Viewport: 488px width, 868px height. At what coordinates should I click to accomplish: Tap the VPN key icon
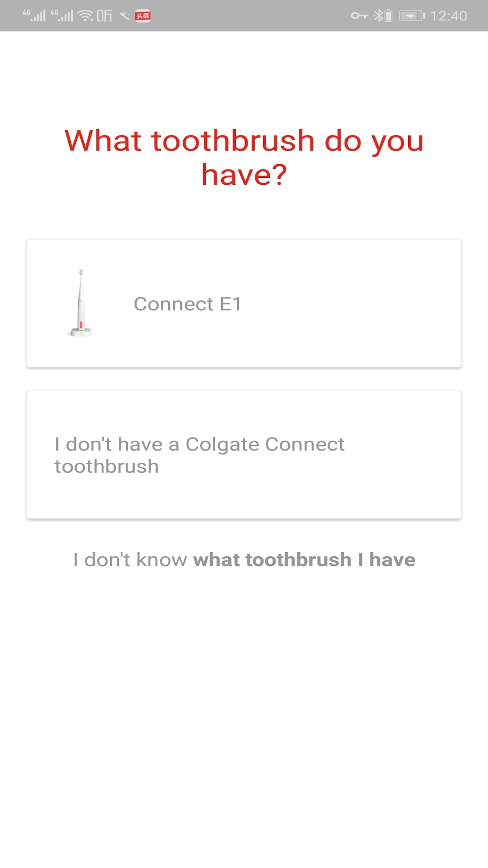point(359,16)
